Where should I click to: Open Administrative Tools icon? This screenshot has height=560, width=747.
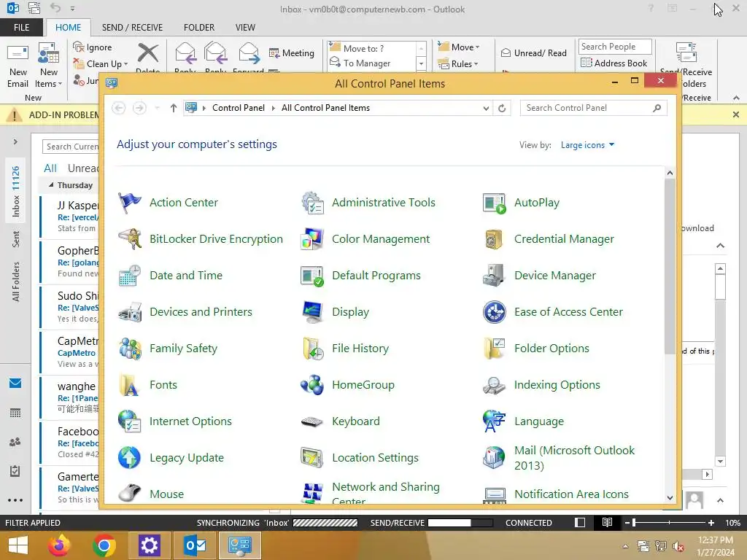[312, 203]
